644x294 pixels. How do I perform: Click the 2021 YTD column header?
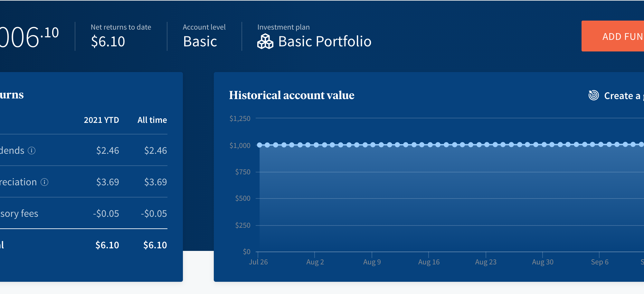101,120
